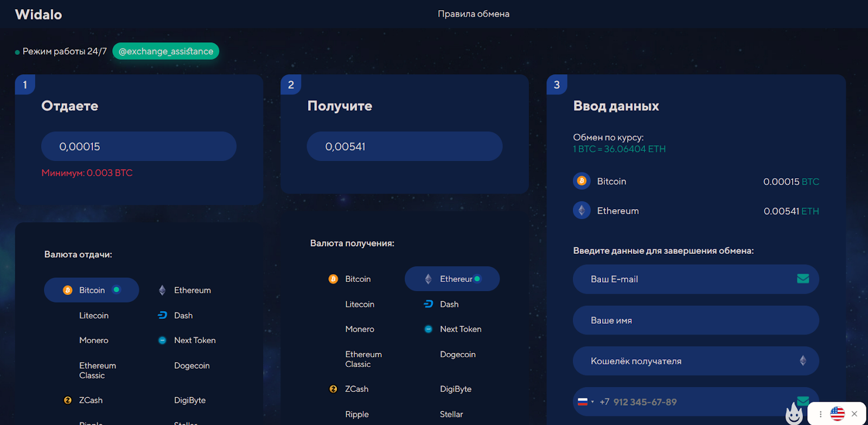Click the US flag language icon
868x425 pixels.
coord(838,414)
